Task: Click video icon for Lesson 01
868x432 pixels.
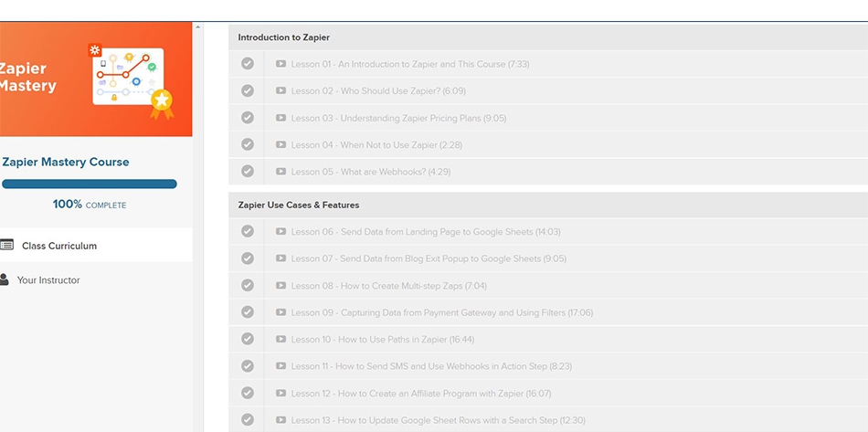Action: click(x=281, y=64)
